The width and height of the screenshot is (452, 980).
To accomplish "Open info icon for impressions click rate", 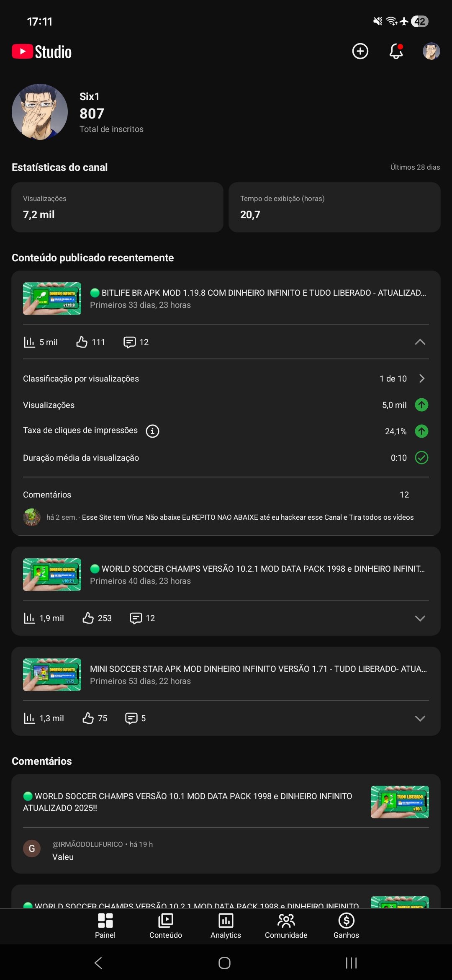I will pyautogui.click(x=152, y=431).
